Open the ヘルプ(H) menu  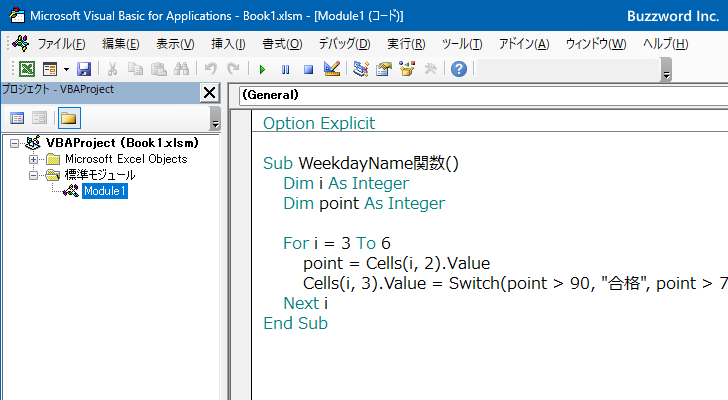click(x=665, y=44)
